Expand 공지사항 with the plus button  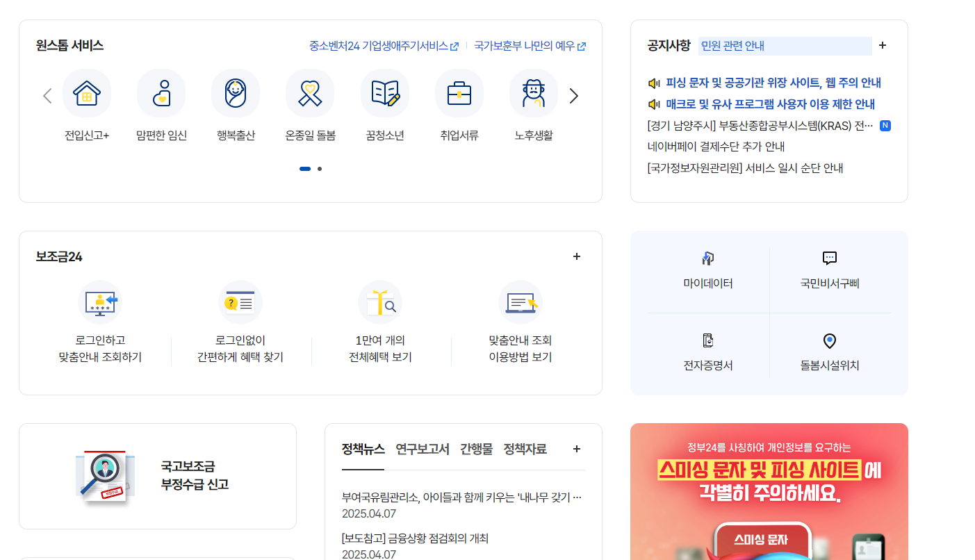click(x=883, y=45)
